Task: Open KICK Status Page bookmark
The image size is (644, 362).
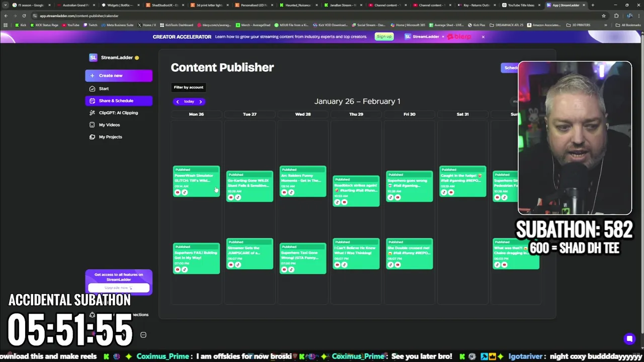Action: [45, 25]
